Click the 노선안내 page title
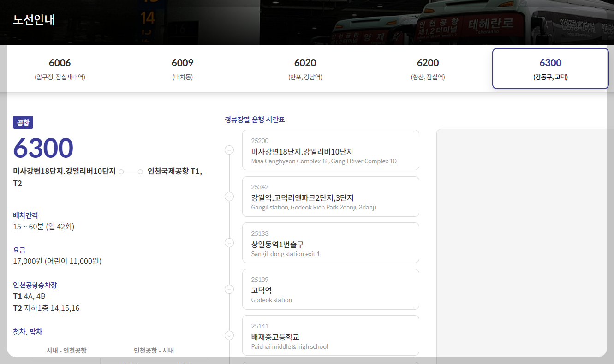The image size is (614, 364). tap(34, 20)
